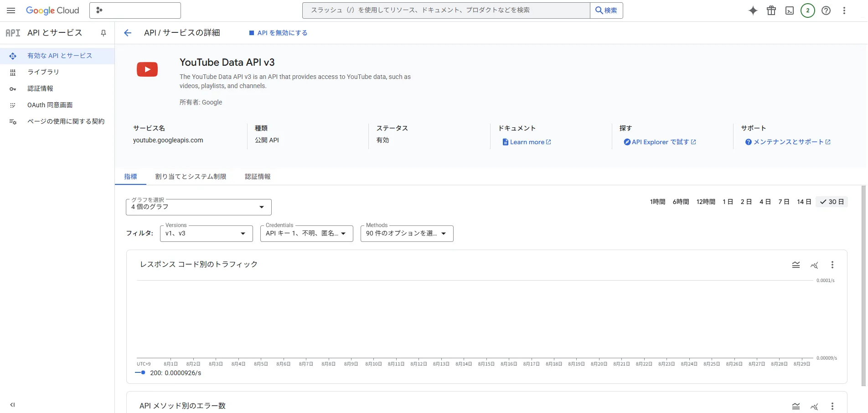Click the page usage agreement settings icon
The height and width of the screenshot is (413, 868).
click(x=13, y=121)
